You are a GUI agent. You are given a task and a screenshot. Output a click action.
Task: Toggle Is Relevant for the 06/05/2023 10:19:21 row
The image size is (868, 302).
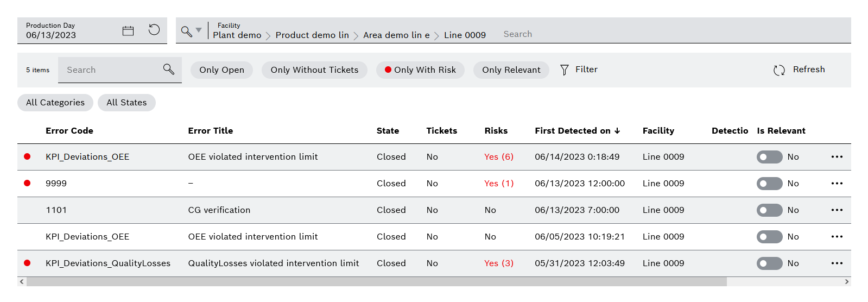pos(769,237)
